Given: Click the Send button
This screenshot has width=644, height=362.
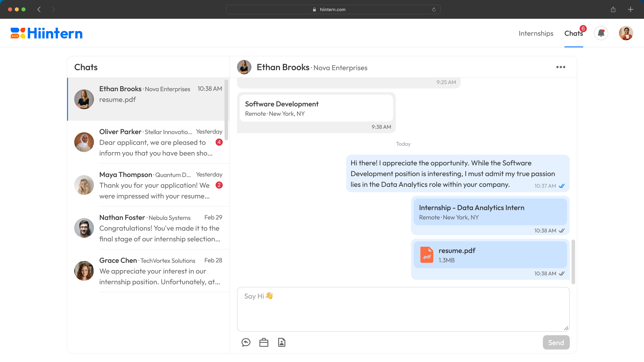Looking at the screenshot, I should (x=556, y=342).
